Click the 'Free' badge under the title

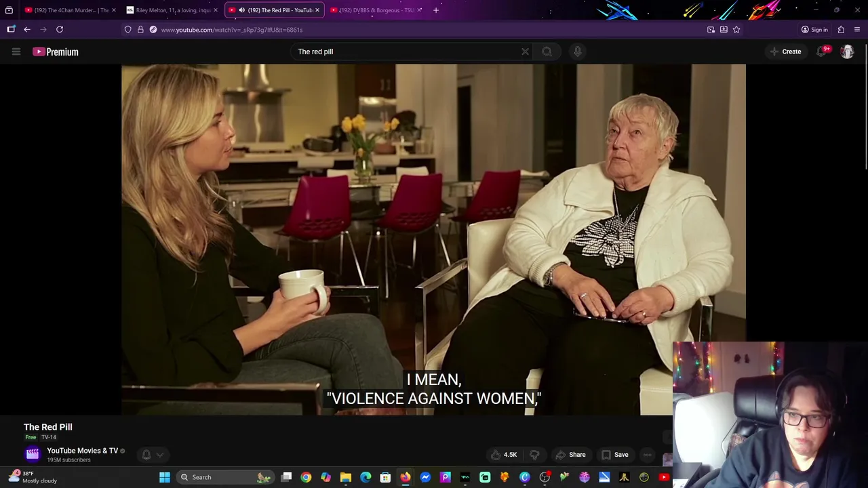tap(31, 437)
